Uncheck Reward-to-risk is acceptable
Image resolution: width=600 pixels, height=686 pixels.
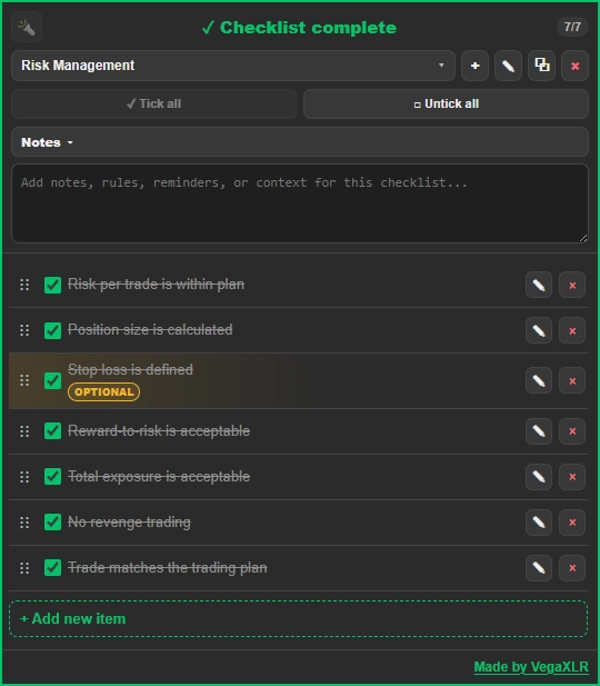[53, 431]
